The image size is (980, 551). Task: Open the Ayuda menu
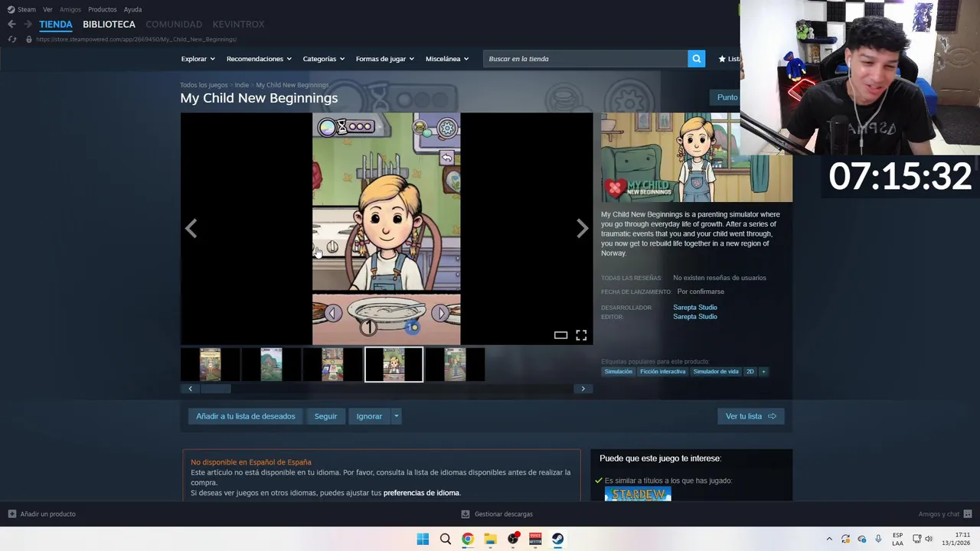pos(132,9)
